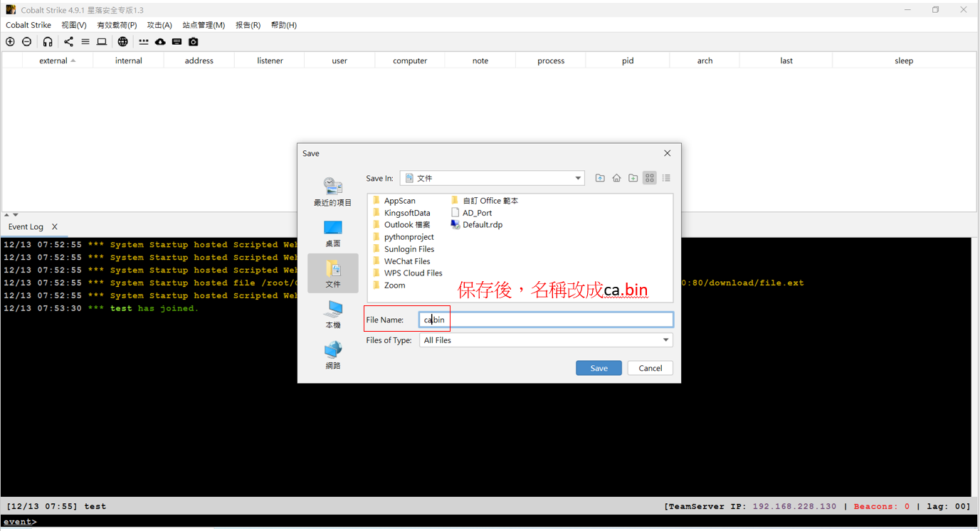Select 最近的項目 shortcut in Save sidebar

tap(332, 192)
